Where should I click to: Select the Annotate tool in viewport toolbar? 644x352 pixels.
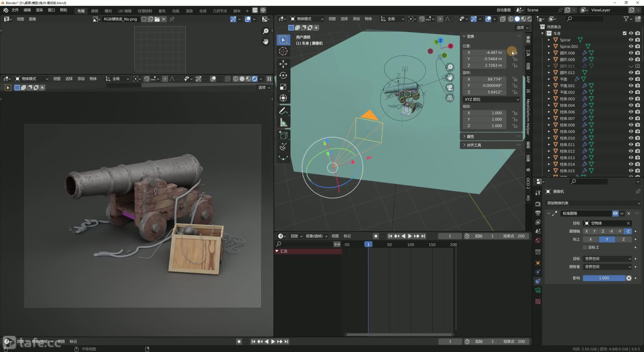pyautogui.click(x=283, y=111)
